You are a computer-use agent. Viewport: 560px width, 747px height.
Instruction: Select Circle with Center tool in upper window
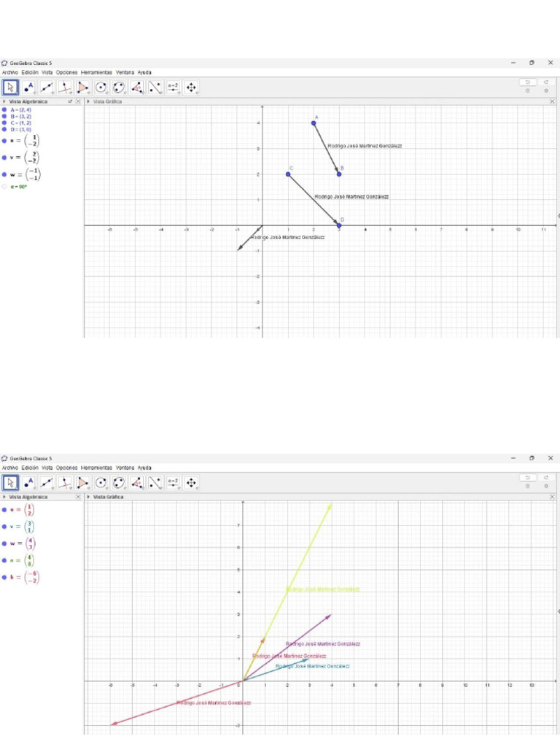tap(101, 88)
